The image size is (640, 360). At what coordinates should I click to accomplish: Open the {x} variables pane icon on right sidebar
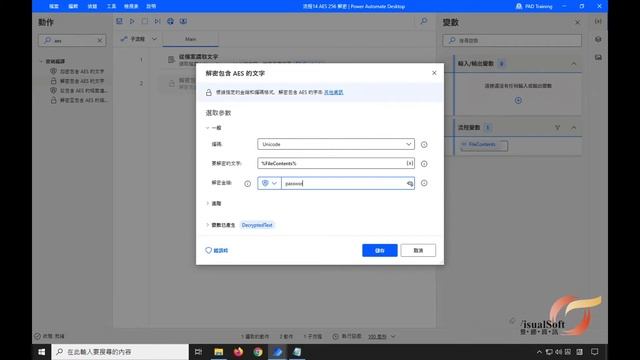click(x=598, y=21)
